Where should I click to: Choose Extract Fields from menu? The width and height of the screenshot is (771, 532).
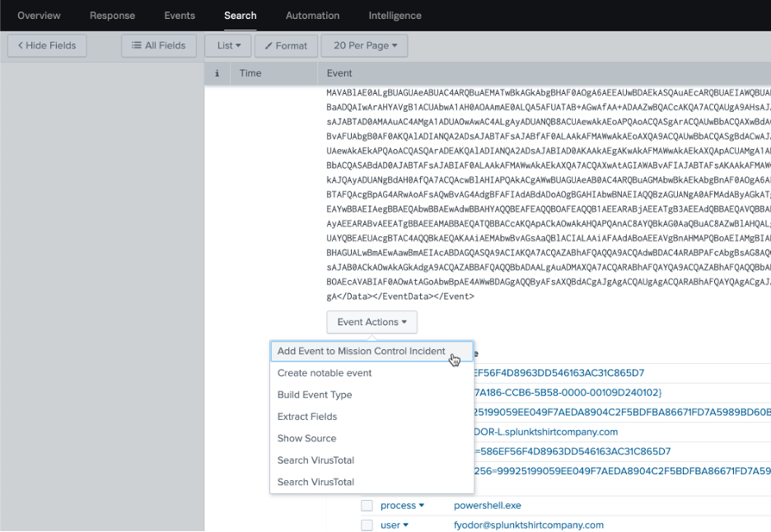[x=371, y=417]
